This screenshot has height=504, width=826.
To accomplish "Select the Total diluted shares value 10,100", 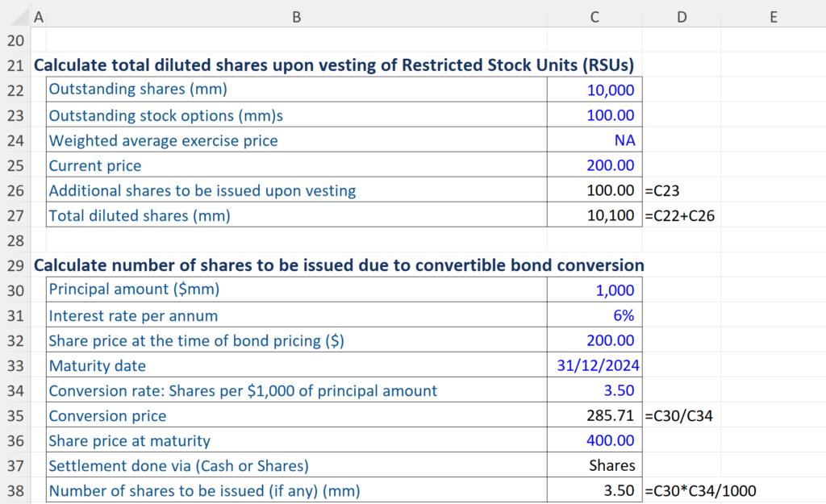I will (594, 215).
